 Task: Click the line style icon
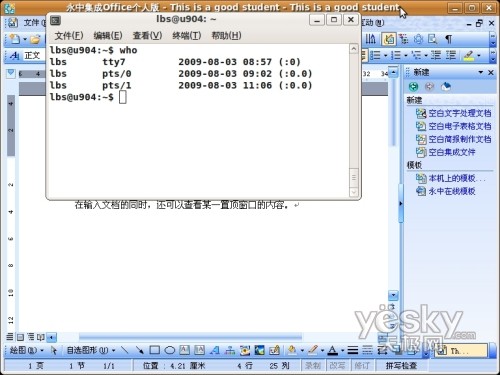point(352,350)
